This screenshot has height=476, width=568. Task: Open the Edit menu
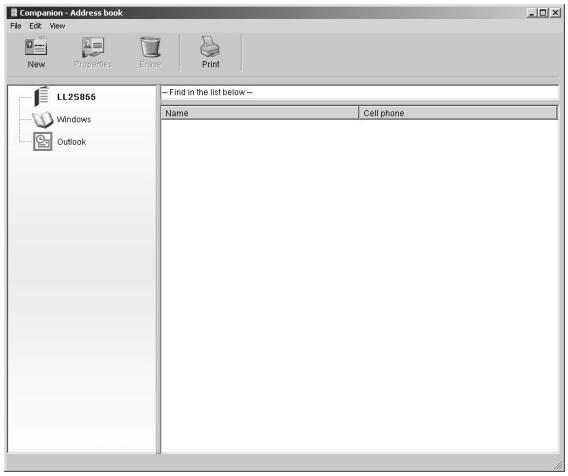click(35, 26)
